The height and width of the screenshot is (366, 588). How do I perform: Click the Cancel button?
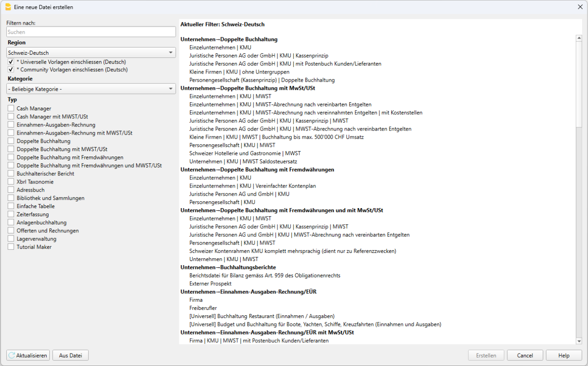525,355
